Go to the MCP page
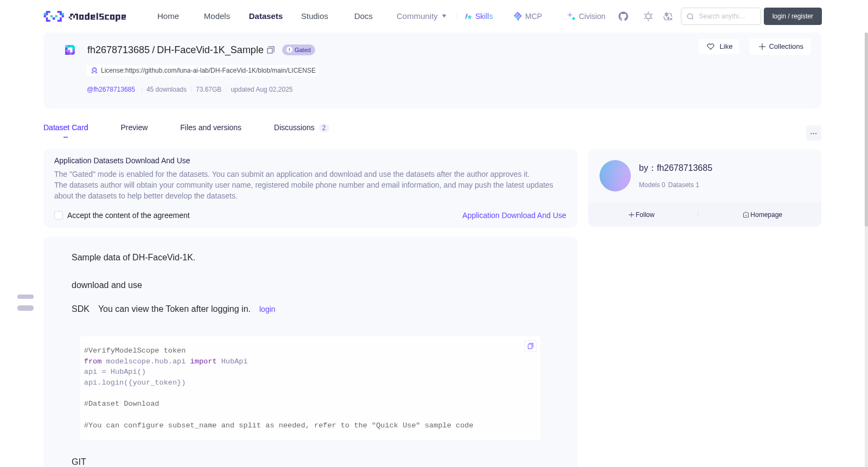Image resolution: width=868 pixels, height=467 pixels. pos(528,16)
